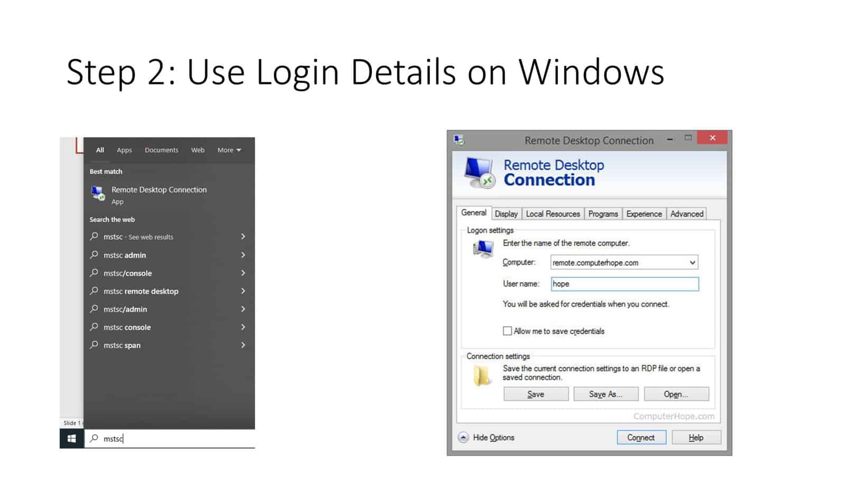
Task: Select the Apps search filter tab
Action: click(124, 151)
